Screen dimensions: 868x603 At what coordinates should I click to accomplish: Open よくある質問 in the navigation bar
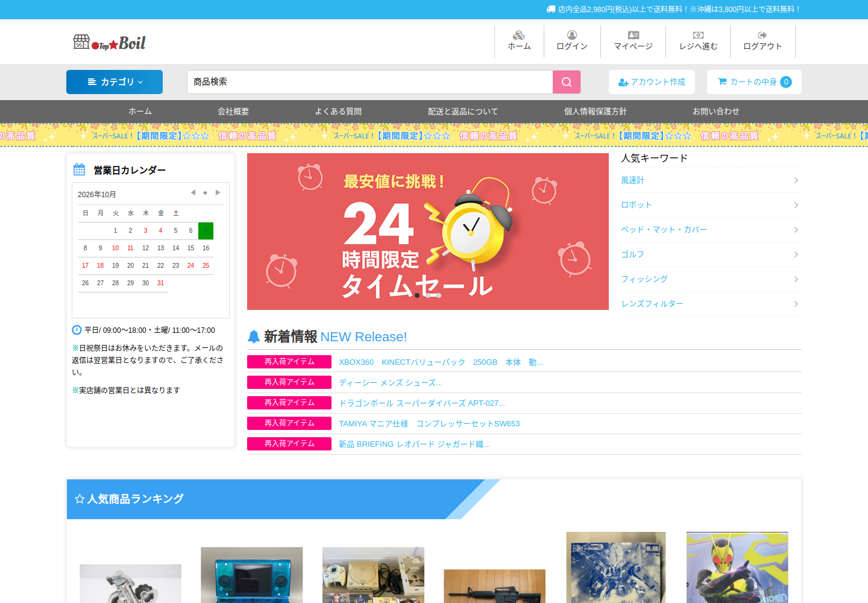click(338, 112)
